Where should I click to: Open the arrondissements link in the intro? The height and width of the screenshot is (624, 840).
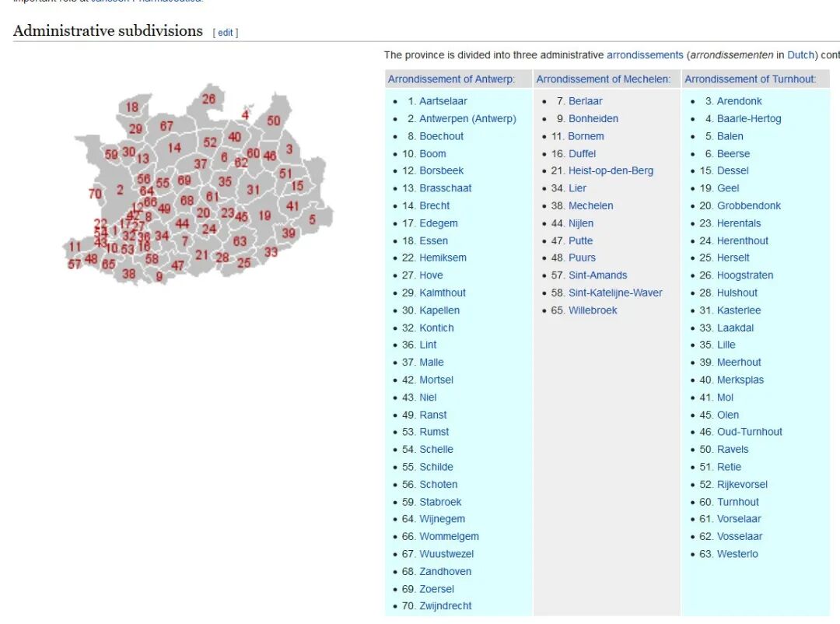[x=645, y=55]
